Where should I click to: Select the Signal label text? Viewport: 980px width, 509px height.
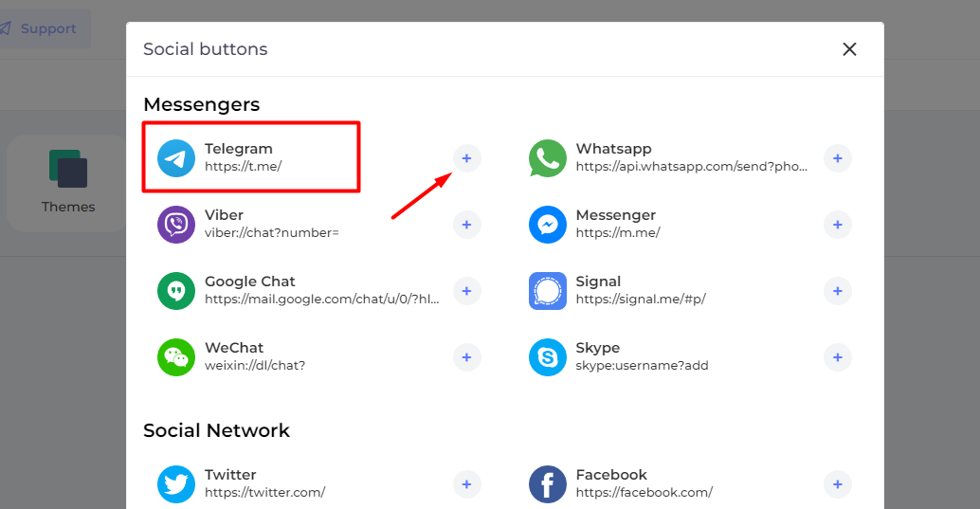(x=598, y=282)
